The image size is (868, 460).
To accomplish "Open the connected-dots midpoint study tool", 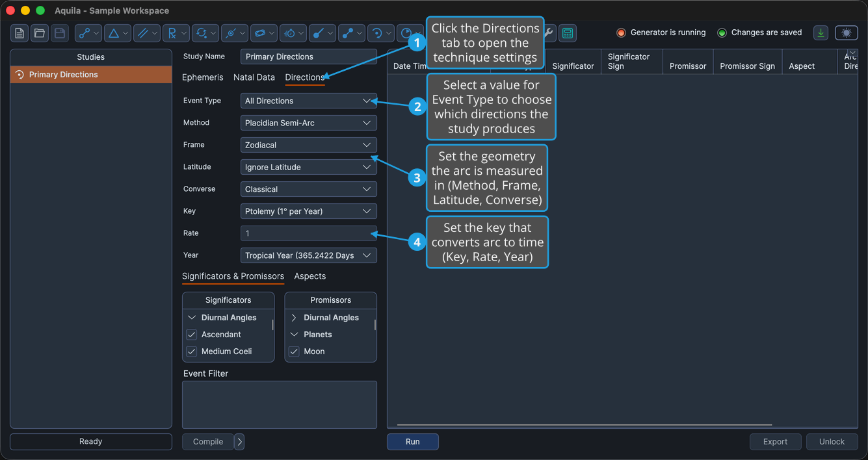I will (351, 33).
